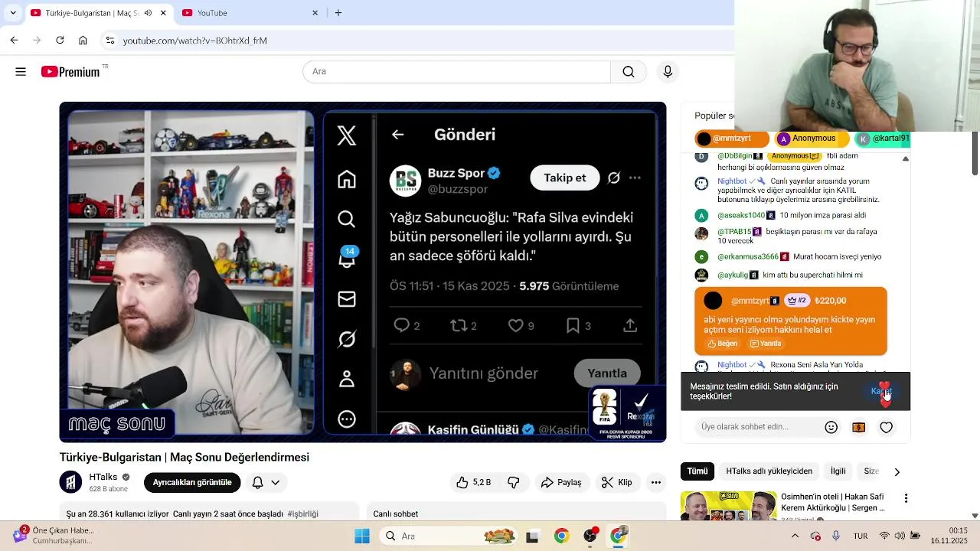Open the HTalks channel avatar
This screenshot has width=980, height=551.
point(70,482)
